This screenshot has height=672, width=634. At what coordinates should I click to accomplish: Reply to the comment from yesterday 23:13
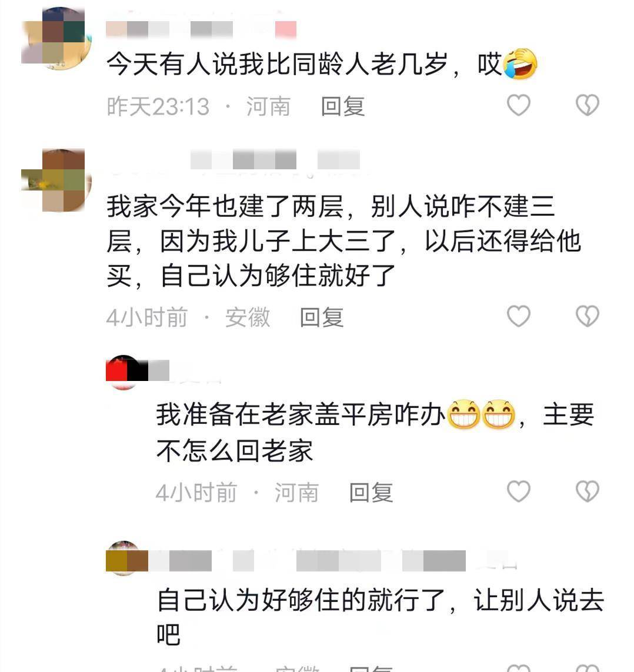click(342, 106)
